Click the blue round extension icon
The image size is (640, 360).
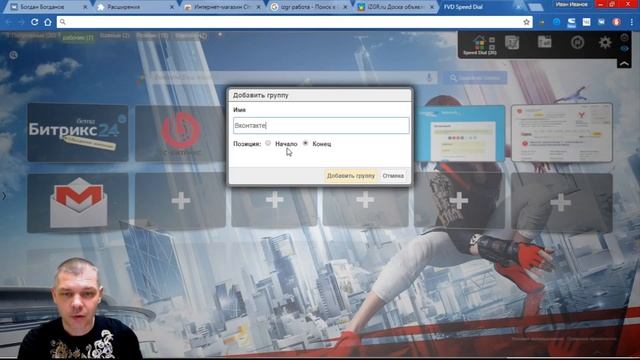tap(556, 22)
